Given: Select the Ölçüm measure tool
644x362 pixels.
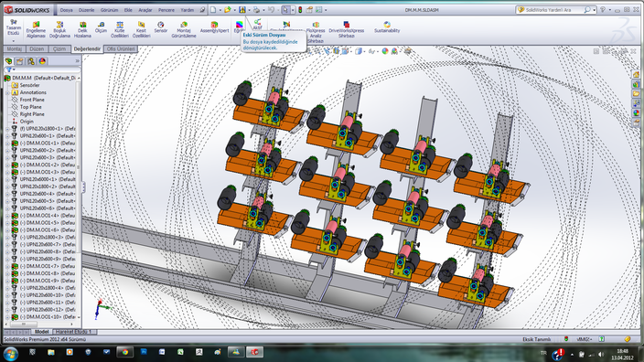Looking at the screenshot, I should 101,27.
